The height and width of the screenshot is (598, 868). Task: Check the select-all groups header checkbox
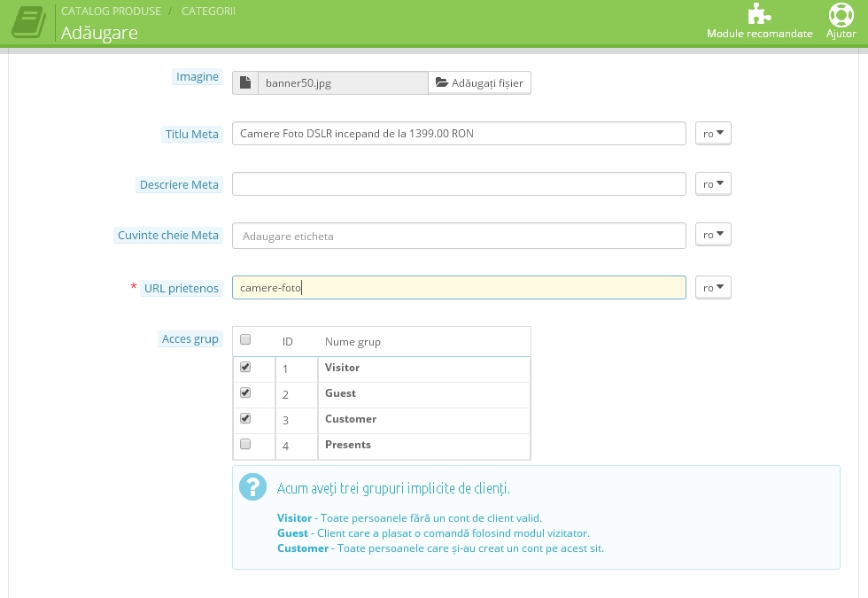[x=245, y=339]
